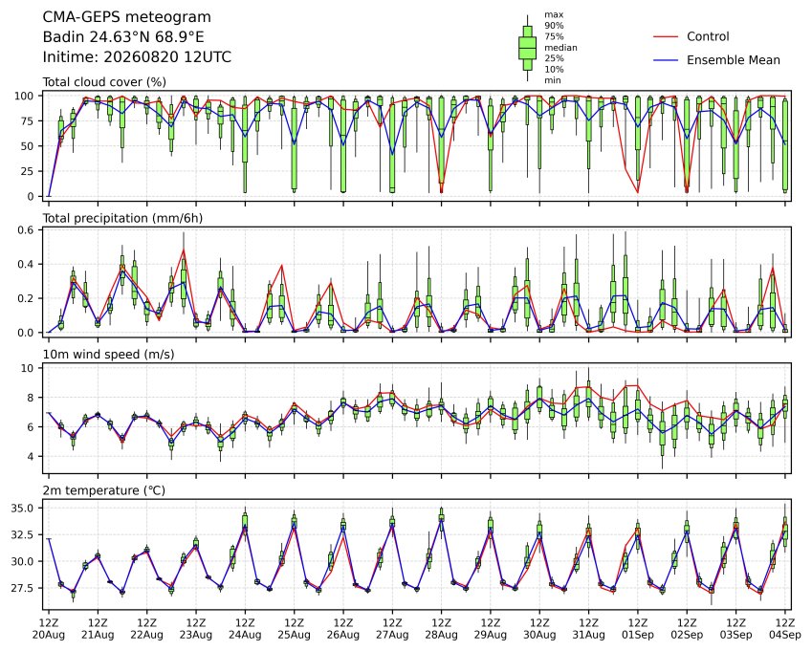Select the Ensemble Mean legend label
The image size is (812, 651).
pos(734,60)
